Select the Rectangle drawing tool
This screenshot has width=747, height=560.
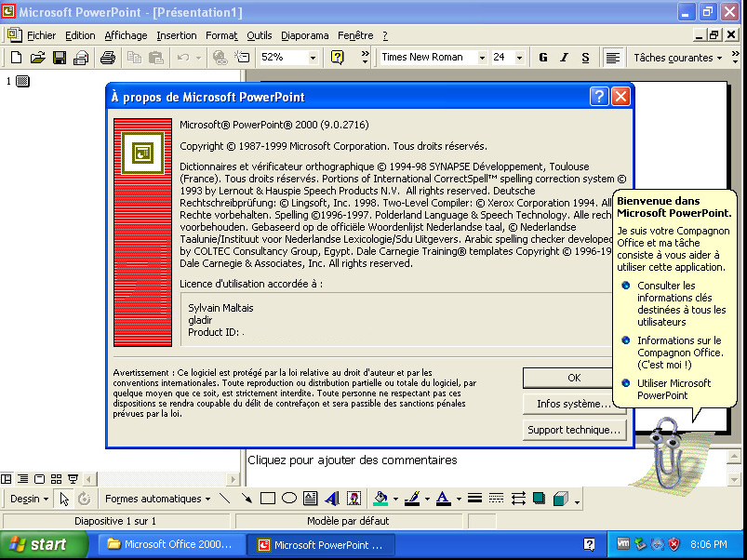pyautogui.click(x=268, y=499)
